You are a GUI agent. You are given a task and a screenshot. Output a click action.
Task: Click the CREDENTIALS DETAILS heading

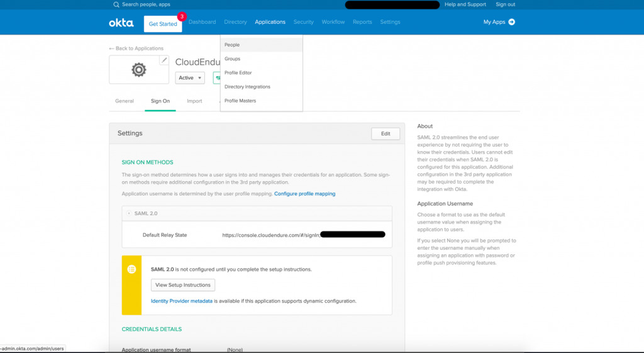152,329
